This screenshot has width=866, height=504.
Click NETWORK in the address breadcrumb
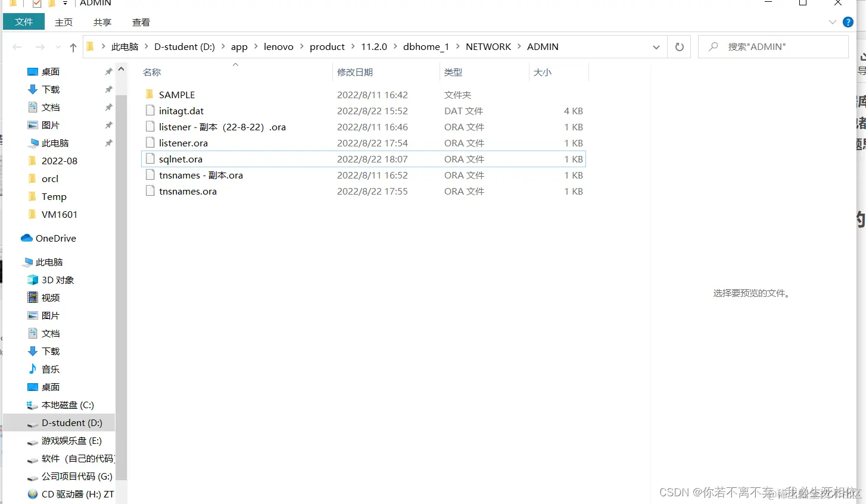(488, 47)
